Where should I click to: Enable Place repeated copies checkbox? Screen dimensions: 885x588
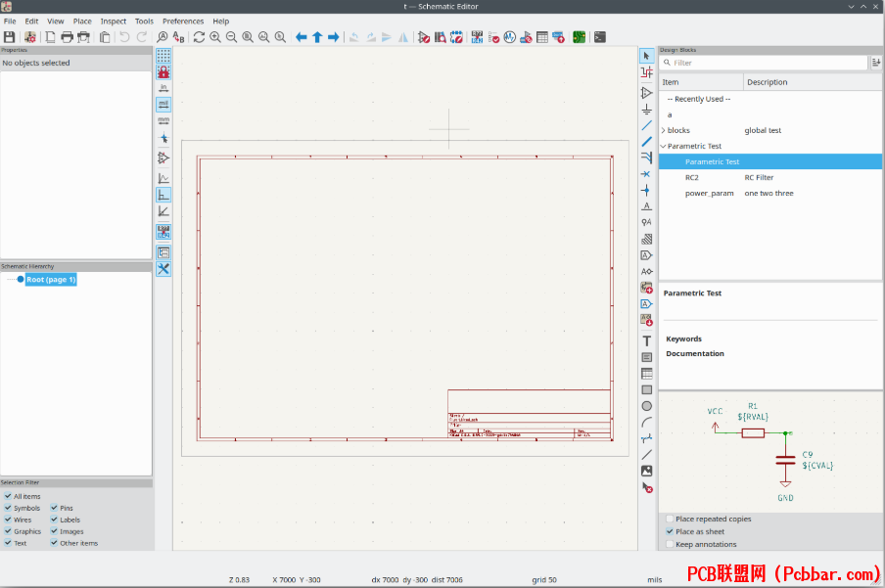(x=670, y=519)
